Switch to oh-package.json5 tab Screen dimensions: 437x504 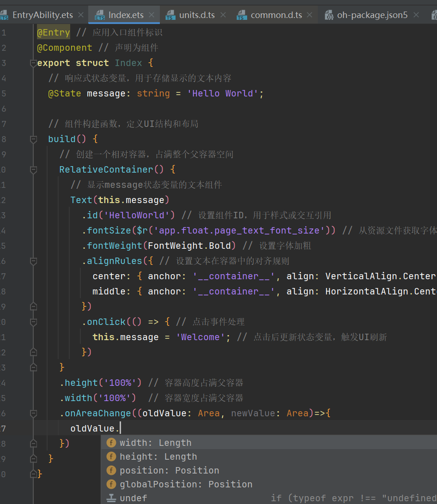pyautogui.click(x=372, y=15)
